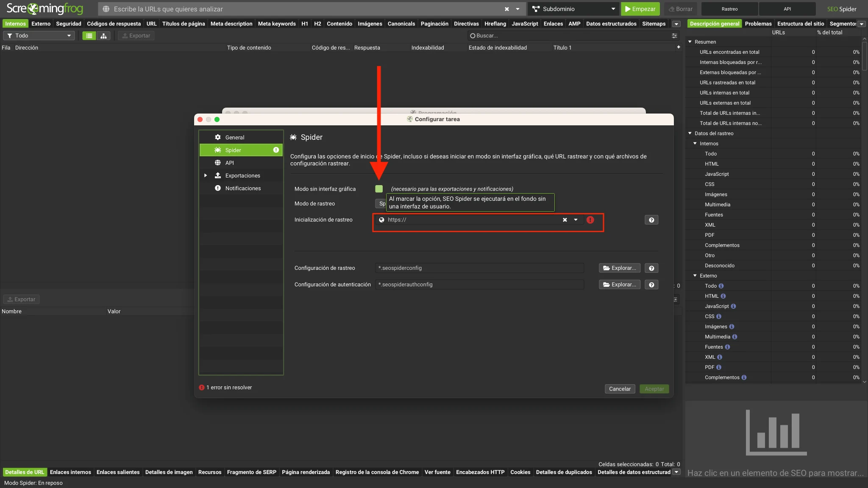Collapse the Resumen section
The width and height of the screenshot is (868, 488).
pos(690,42)
